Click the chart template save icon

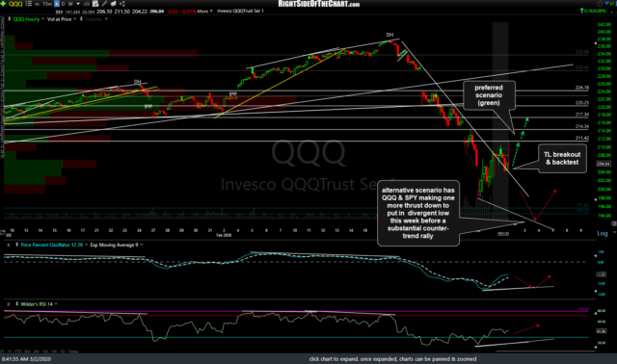(95, 4)
